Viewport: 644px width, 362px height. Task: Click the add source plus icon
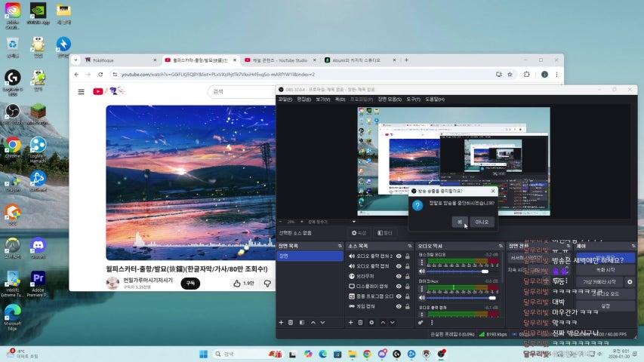click(350, 322)
